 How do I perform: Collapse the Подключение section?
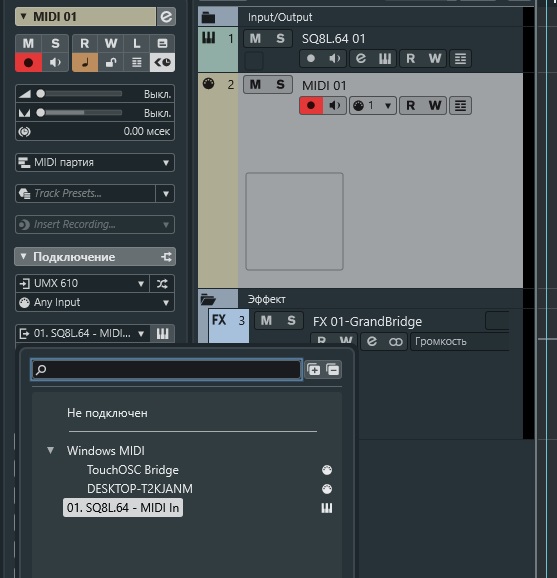click(x=23, y=257)
